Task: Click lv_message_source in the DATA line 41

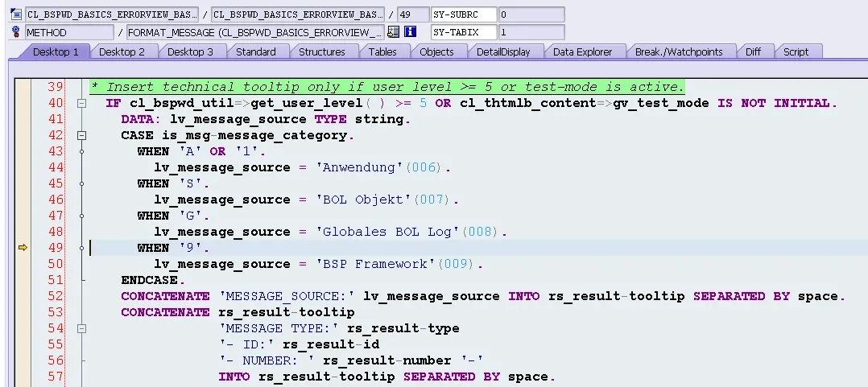Action: [x=238, y=119]
